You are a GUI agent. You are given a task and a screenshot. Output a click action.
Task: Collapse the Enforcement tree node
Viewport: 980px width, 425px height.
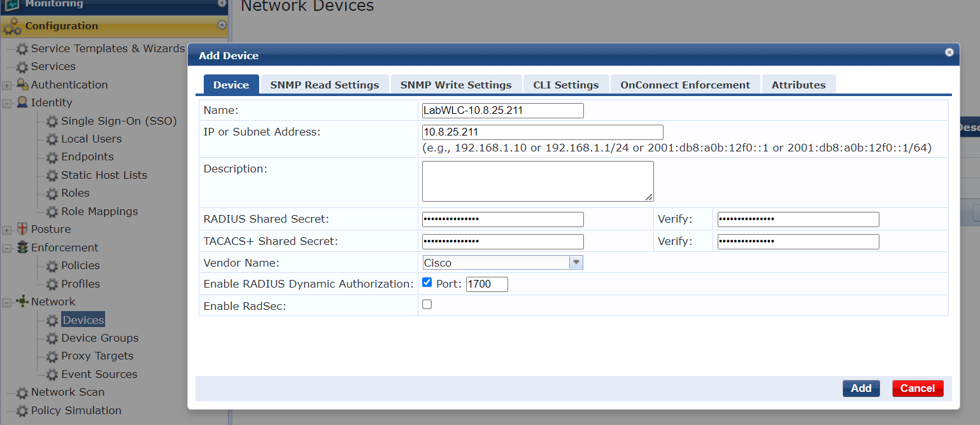[x=6, y=248]
